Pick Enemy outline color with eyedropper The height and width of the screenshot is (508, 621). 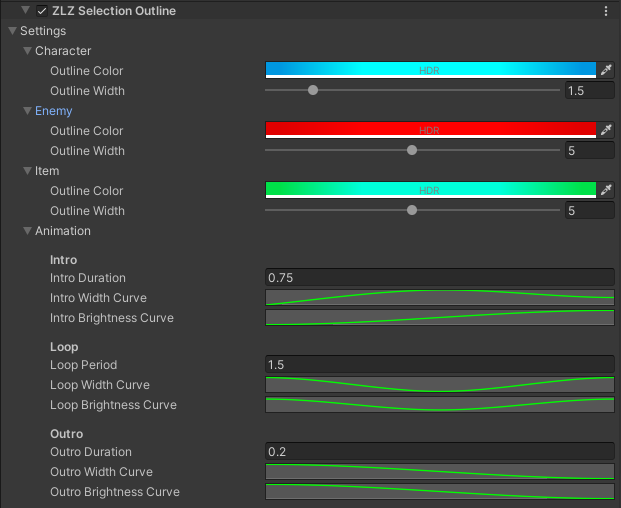point(606,130)
